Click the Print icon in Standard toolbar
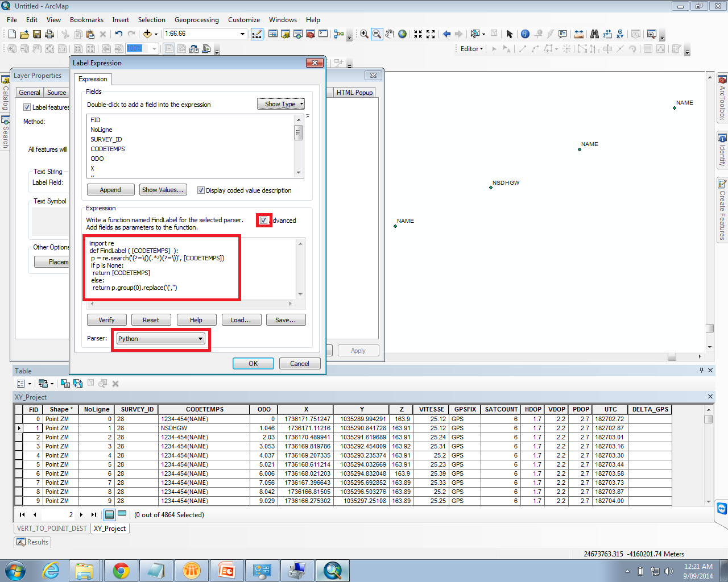Viewport: 728px width, 582px height. point(49,34)
